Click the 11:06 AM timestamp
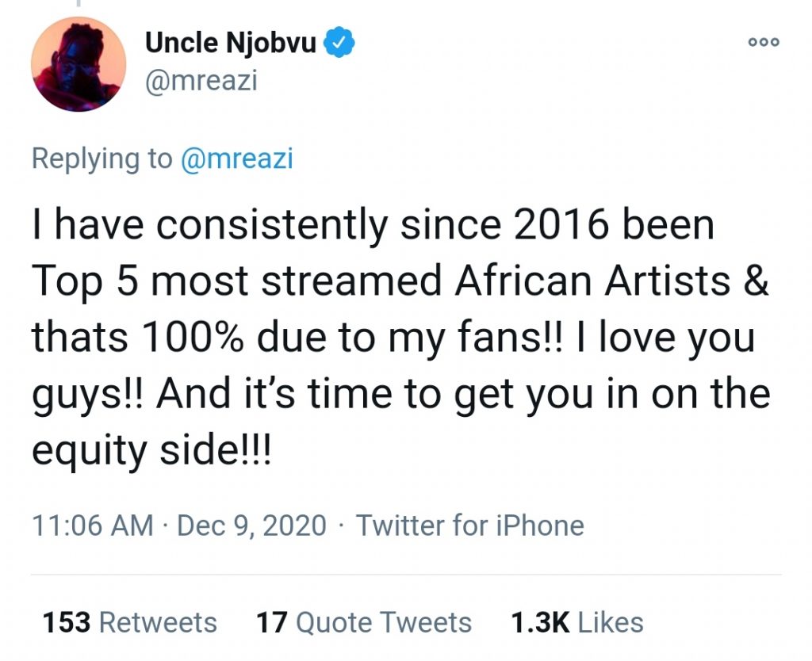Screen dimensions: 812x661 click(x=93, y=525)
